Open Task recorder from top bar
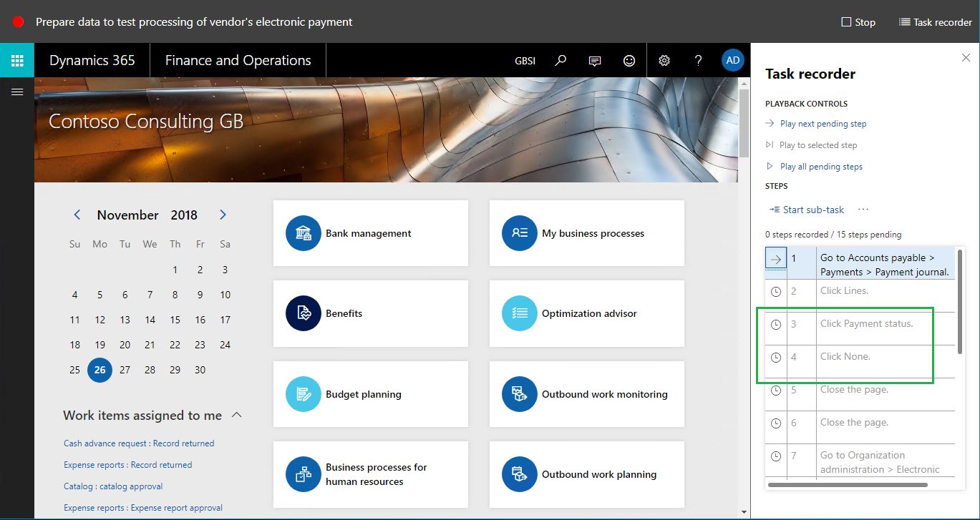Image resolution: width=980 pixels, height=520 pixels. tap(936, 22)
